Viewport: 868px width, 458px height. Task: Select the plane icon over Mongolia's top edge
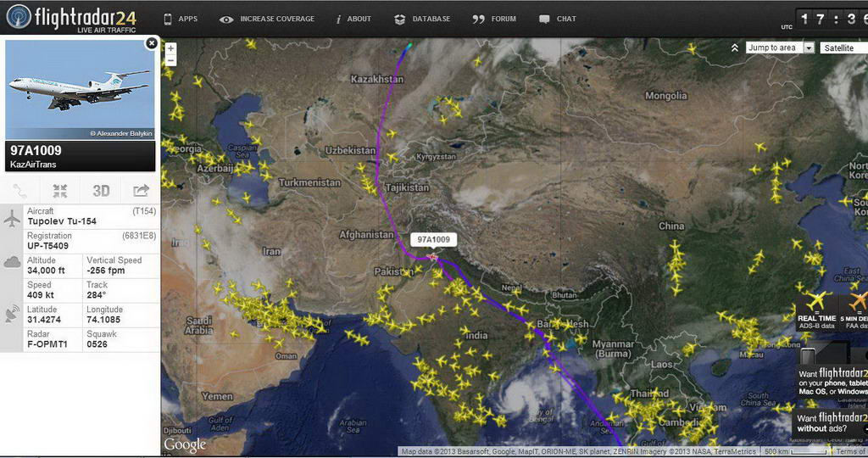(x=692, y=49)
